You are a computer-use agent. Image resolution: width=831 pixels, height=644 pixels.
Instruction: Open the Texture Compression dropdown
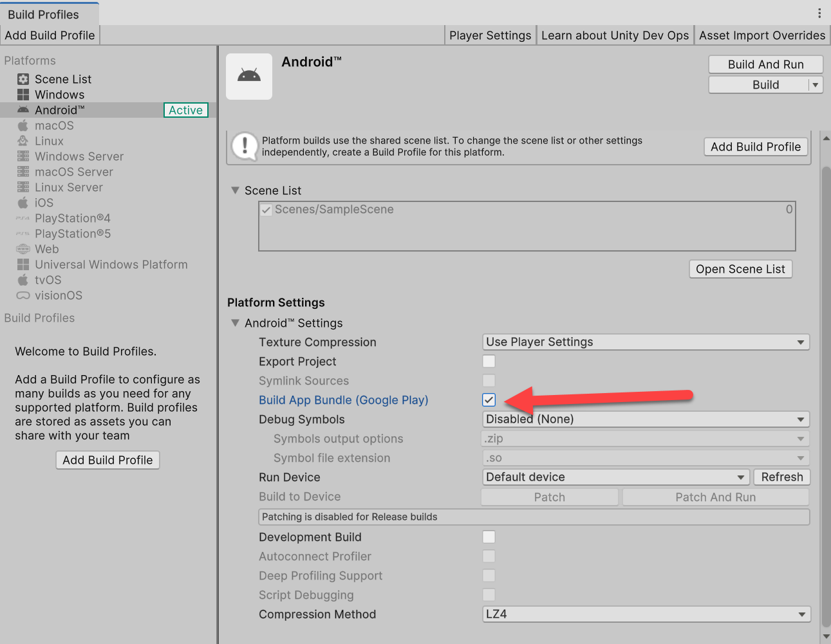646,342
